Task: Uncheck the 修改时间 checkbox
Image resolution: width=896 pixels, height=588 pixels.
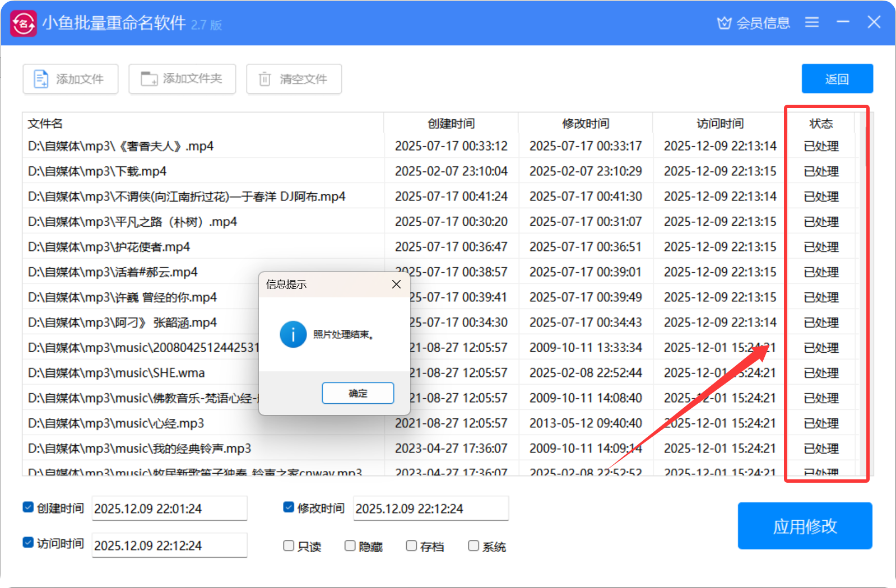Action: coord(289,507)
